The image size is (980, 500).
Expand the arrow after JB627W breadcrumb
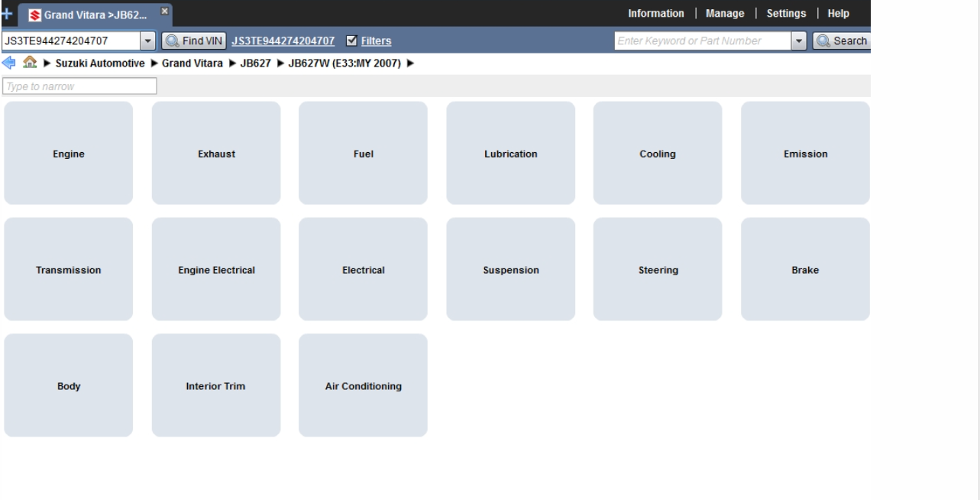[x=411, y=63]
